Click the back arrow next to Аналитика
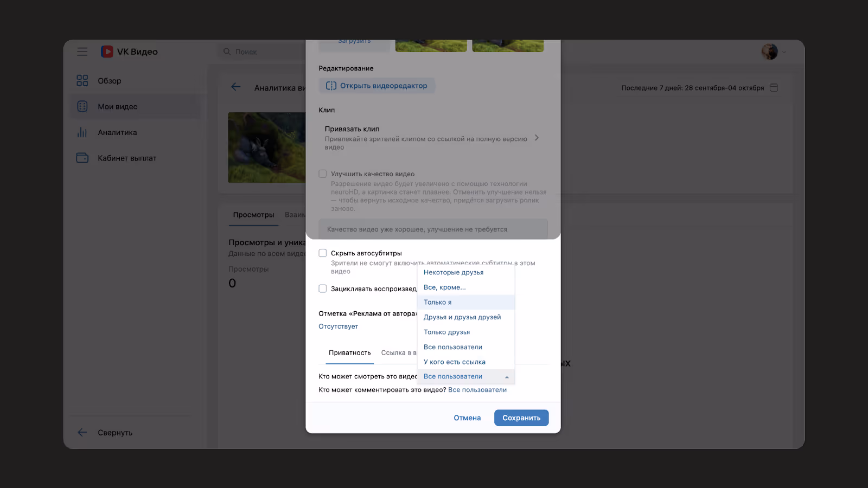The height and width of the screenshot is (488, 868). (x=235, y=87)
